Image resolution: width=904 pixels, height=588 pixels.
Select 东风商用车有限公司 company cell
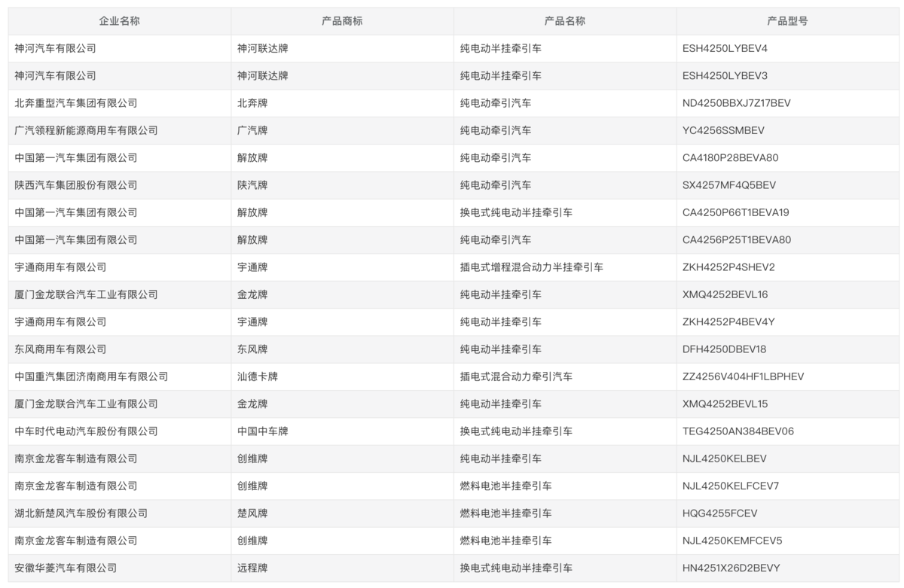[60, 349]
